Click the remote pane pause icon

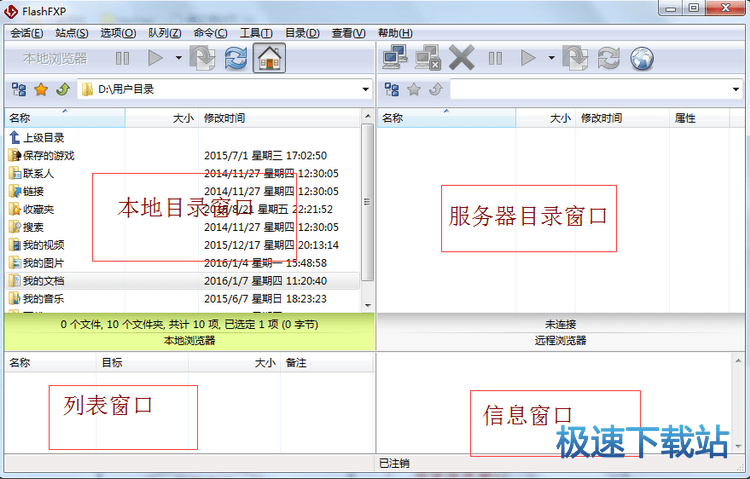[496, 58]
